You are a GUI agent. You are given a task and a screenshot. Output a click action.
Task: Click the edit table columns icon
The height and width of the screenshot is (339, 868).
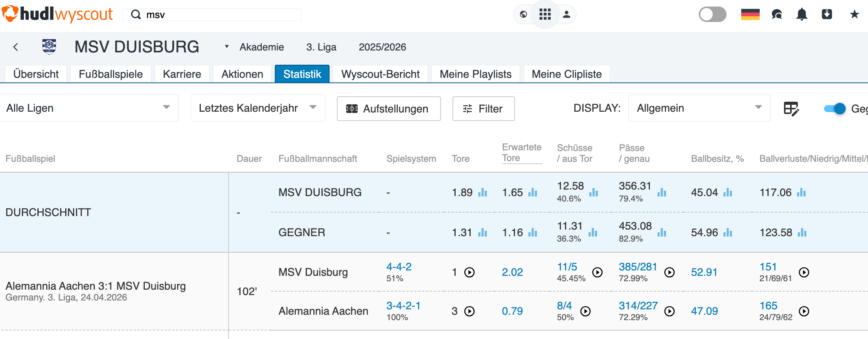tap(791, 109)
